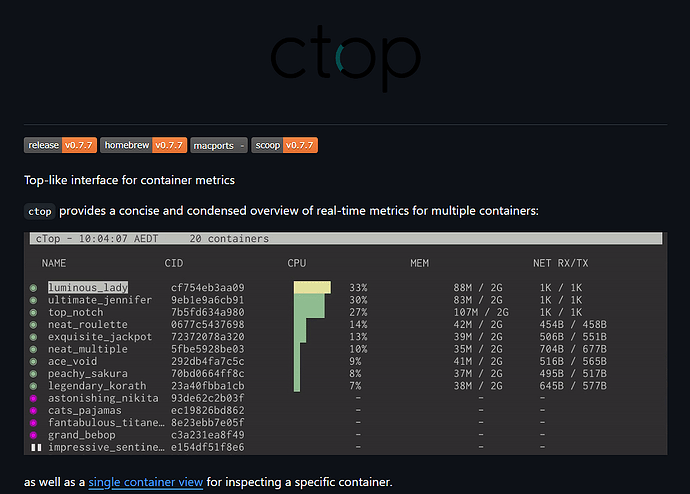Click the yellow CPU bar for luminous_lady

coord(312,288)
